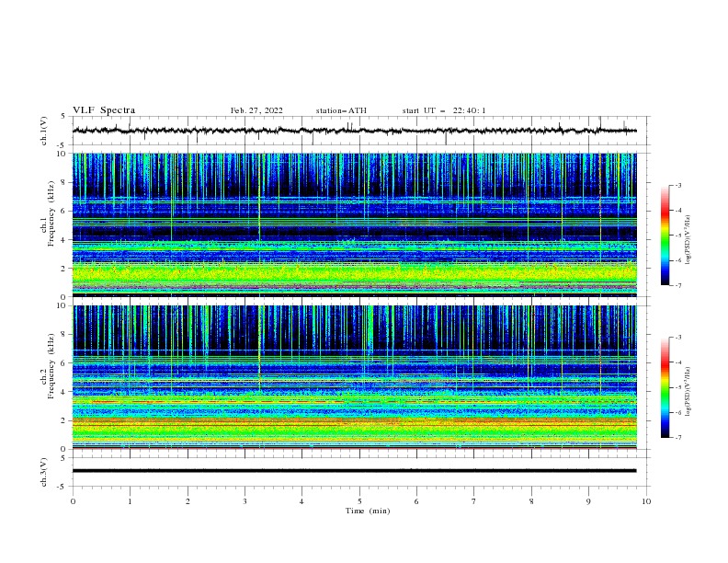
Task: Click the "0" tick on the time axis
Action: click(x=73, y=501)
